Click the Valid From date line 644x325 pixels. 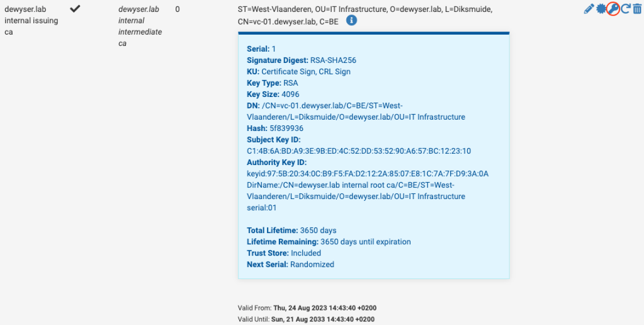[x=306, y=308]
